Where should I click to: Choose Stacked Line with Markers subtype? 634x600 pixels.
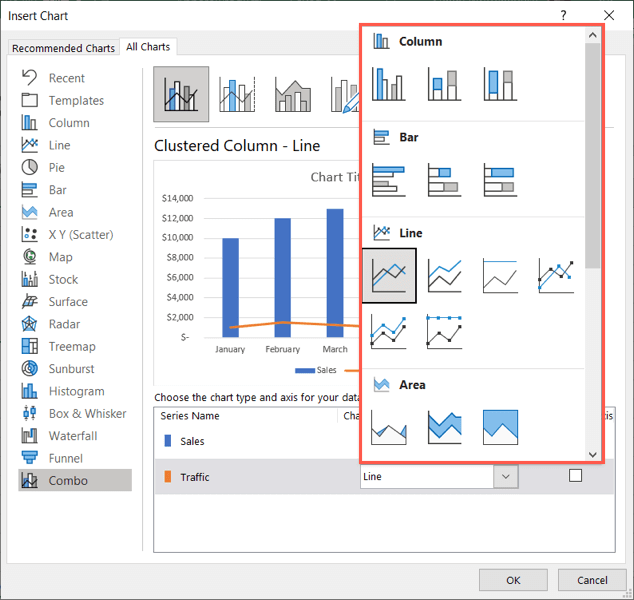[x=389, y=332]
